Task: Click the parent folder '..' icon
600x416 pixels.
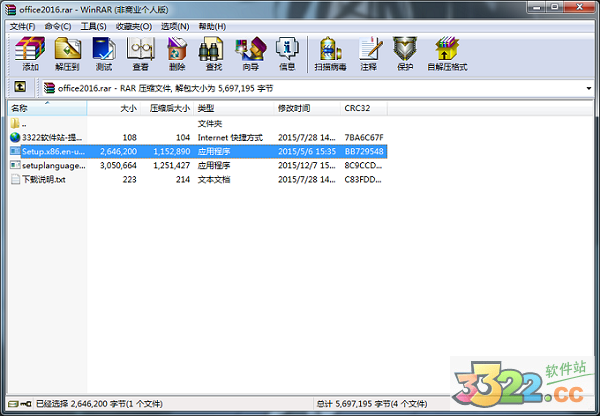Action: click(15, 123)
